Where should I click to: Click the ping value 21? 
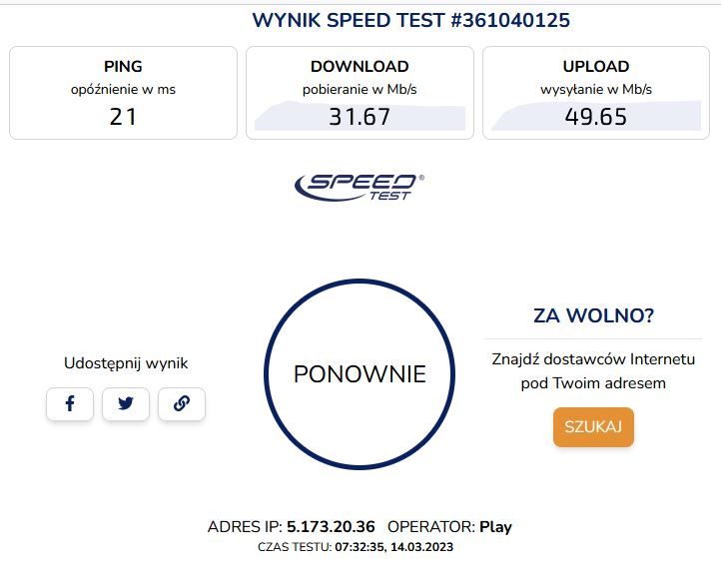[x=123, y=117]
